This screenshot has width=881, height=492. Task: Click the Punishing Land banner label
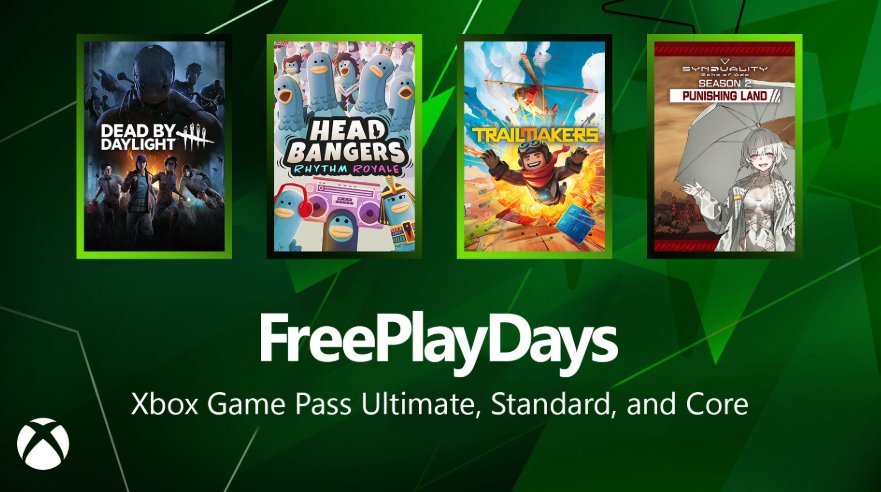pyautogui.click(x=725, y=95)
